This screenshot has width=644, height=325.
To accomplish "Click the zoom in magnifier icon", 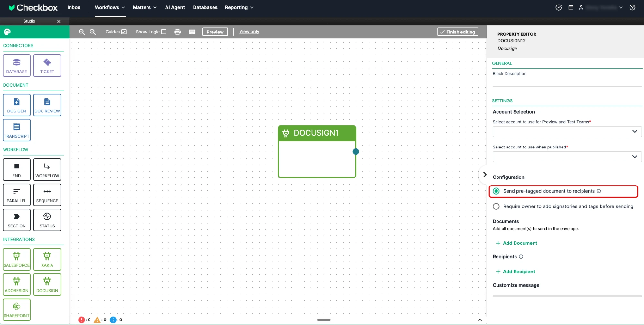I will tap(82, 32).
